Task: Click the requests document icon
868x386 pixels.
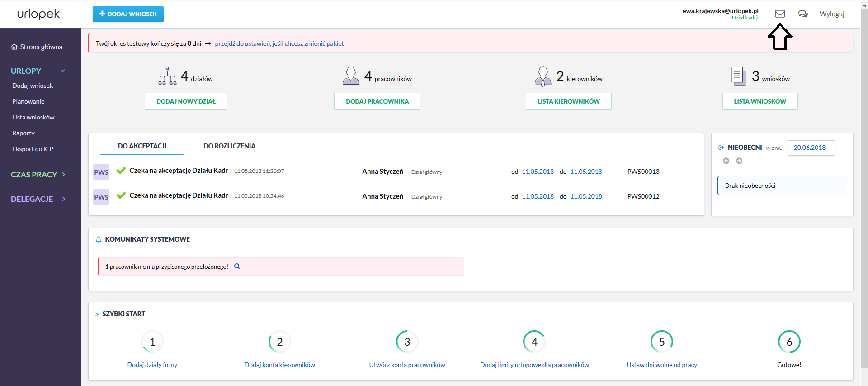Action: pyautogui.click(x=738, y=76)
